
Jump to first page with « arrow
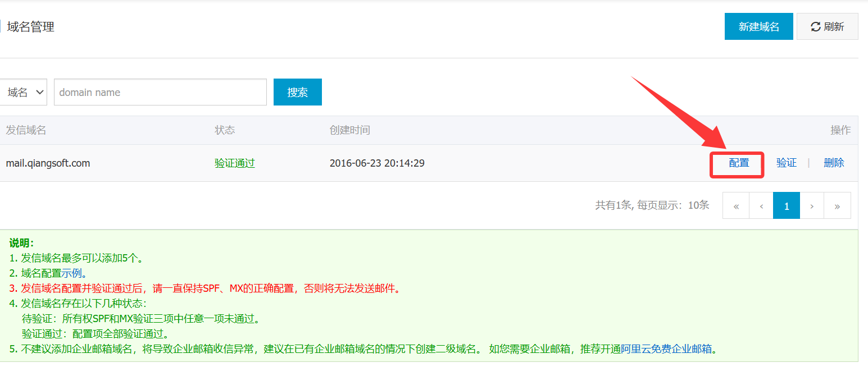(736, 206)
